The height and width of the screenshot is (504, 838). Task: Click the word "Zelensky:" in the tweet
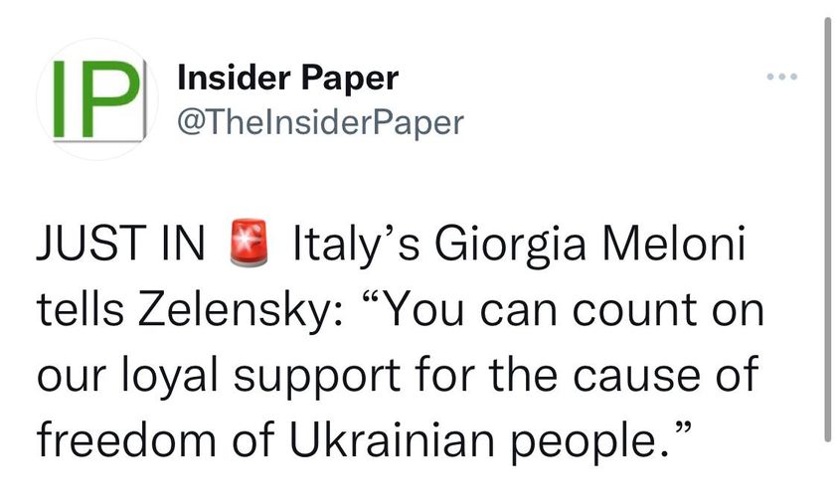coord(237,312)
